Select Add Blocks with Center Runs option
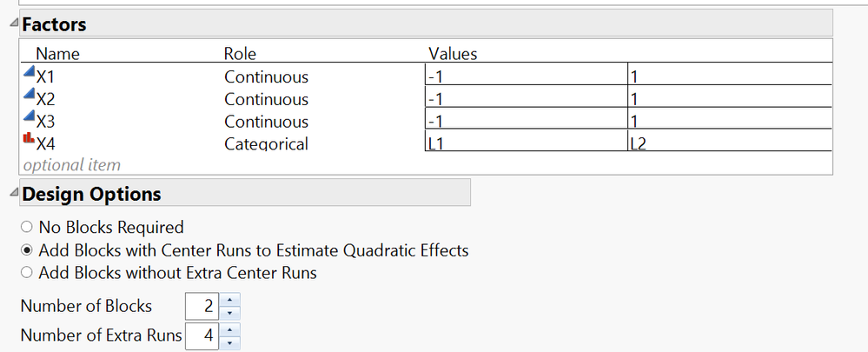868x352 pixels. (x=26, y=250)
